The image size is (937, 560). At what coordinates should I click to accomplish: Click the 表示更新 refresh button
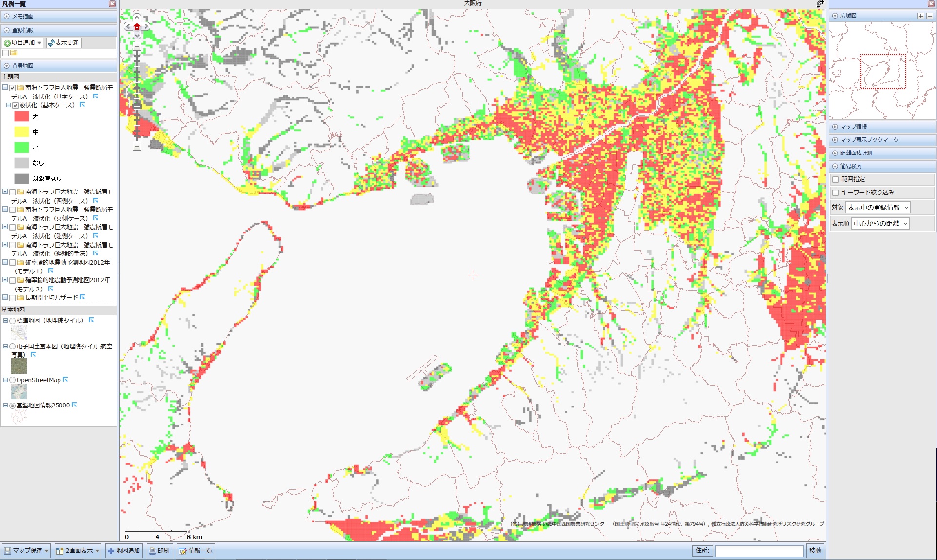64,43
